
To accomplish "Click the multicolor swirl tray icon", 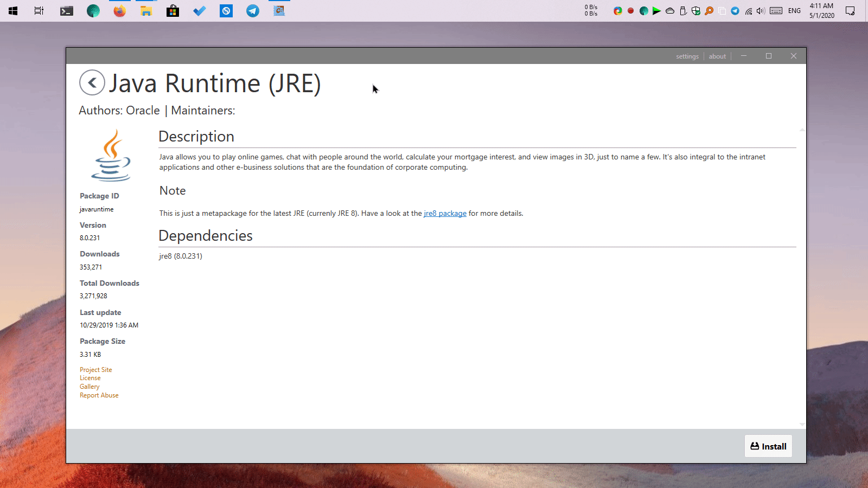I will click(618, 11).
